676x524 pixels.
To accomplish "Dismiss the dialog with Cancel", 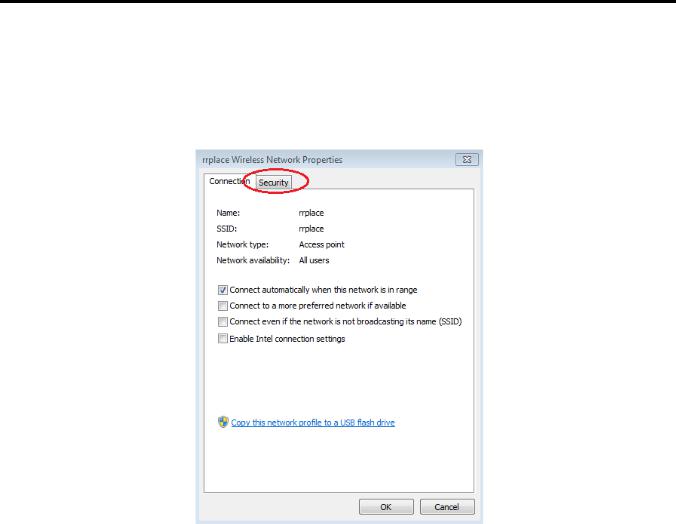I will pos(447,507).
